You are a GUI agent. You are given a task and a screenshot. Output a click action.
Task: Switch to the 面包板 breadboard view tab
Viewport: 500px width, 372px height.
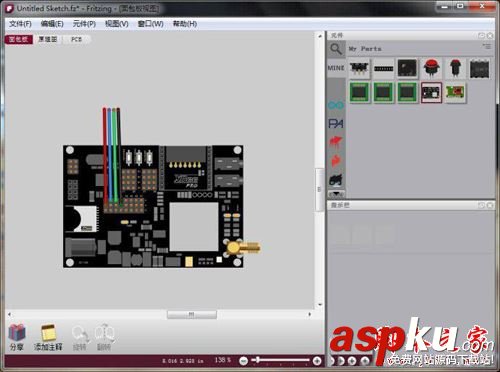(x=19, y=39)
